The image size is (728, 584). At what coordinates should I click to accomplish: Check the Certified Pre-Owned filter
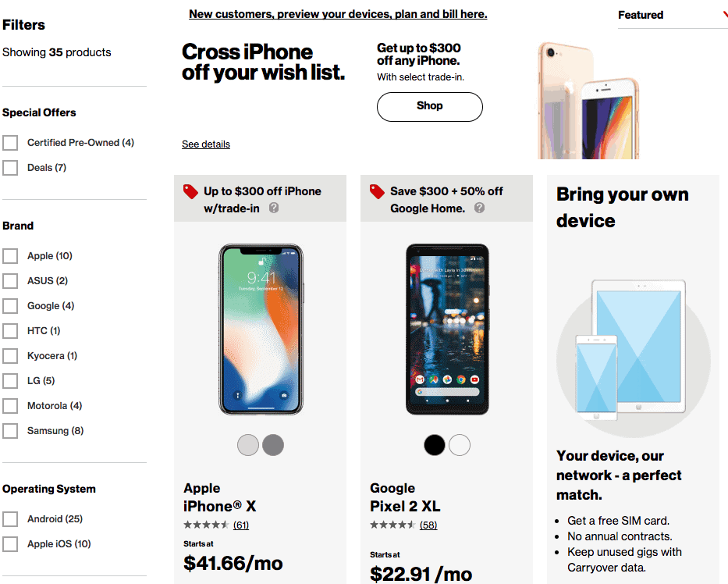point(10,143)
